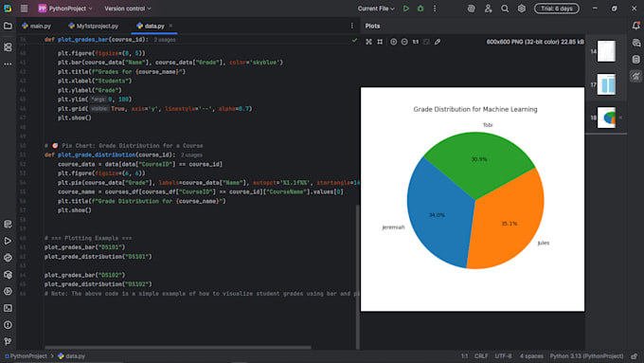
Task: Open the Python Packages tool window
Action: (8, 275)
